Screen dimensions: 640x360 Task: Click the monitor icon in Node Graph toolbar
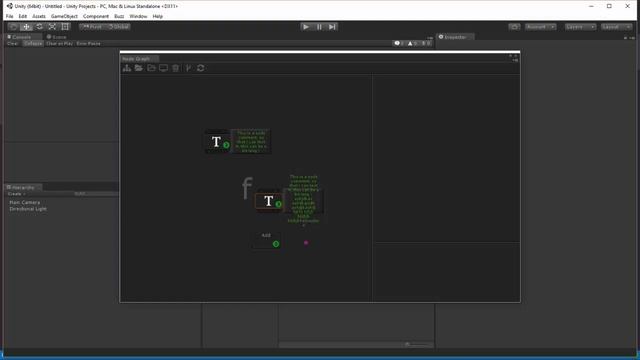click(x=163, y=68)
